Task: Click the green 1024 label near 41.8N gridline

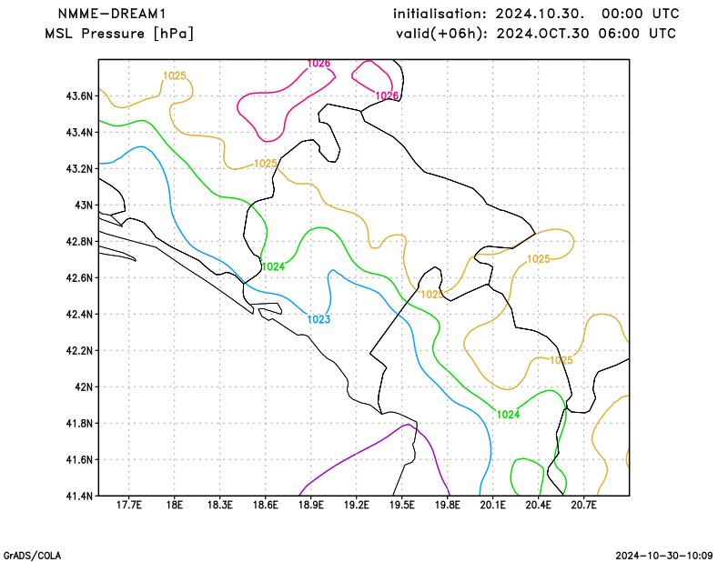Action: click(508, 415)
